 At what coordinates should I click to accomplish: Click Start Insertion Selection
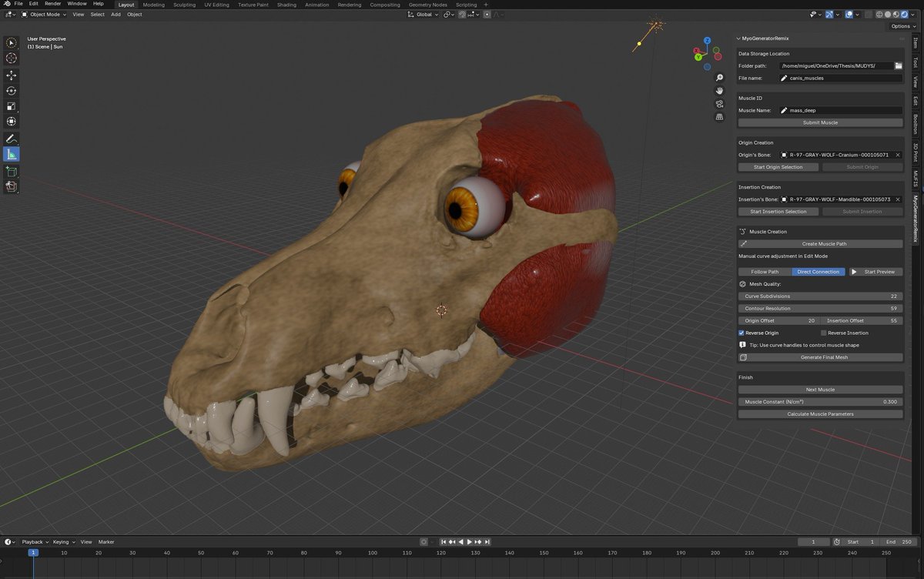(778, 212)
